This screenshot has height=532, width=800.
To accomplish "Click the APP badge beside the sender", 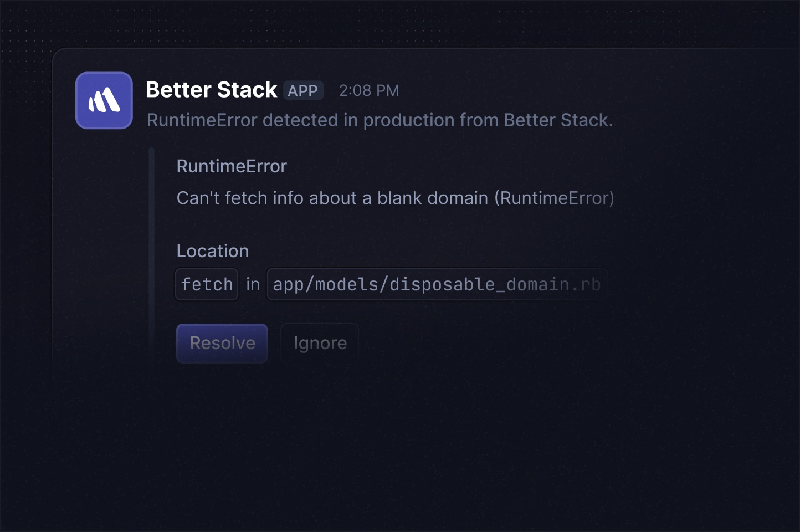I will pyautogui.click(x=302, y=90).
